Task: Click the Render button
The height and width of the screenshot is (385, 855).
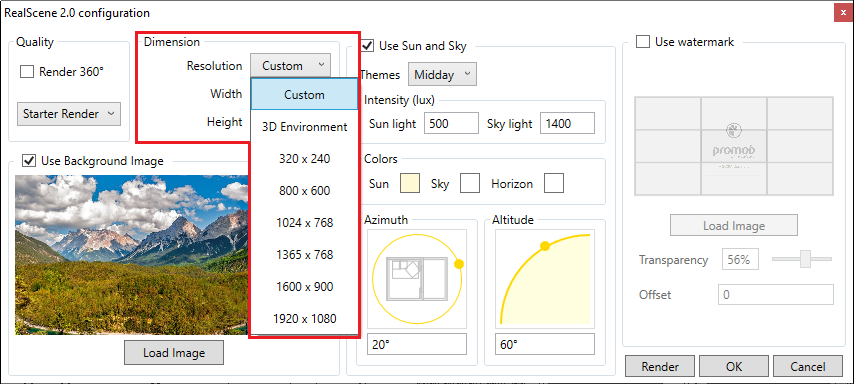Action: click(x=660, y=367)
